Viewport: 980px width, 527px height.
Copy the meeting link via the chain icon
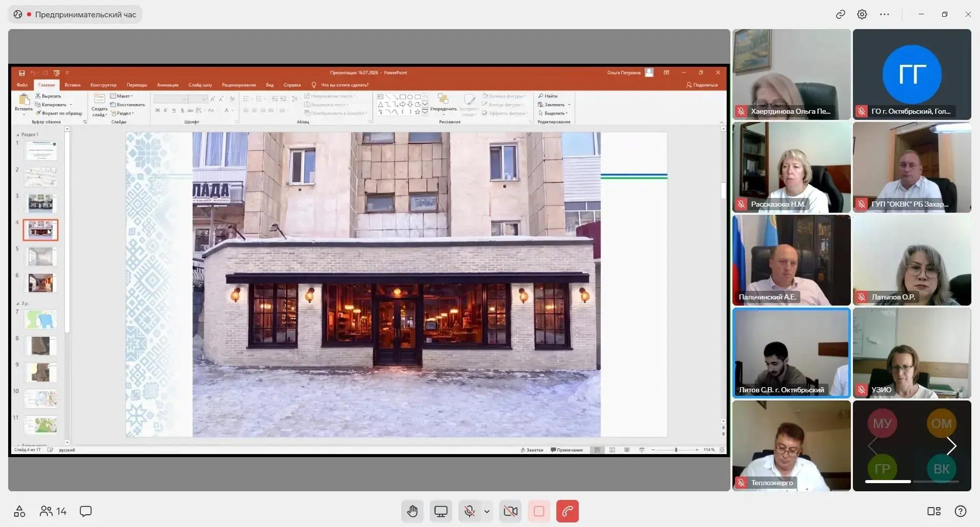coord(841,14)
